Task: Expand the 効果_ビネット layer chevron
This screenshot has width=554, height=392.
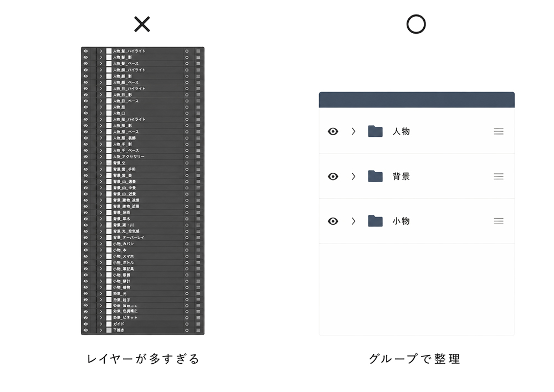Action: click(x=101, y=317)
